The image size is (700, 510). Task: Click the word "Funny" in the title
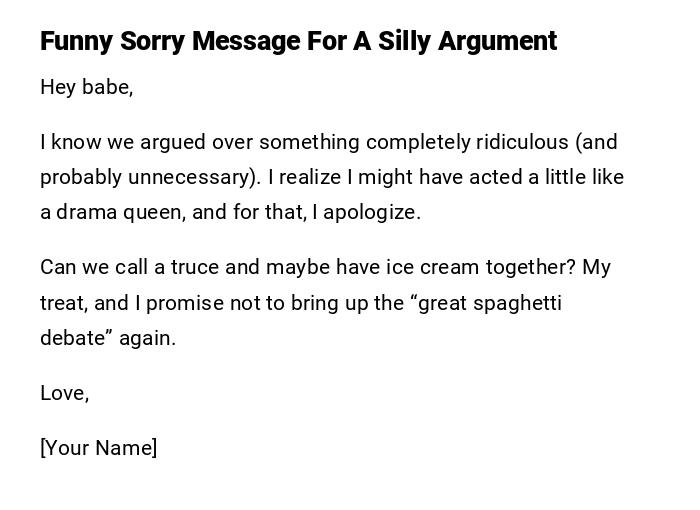77,41
